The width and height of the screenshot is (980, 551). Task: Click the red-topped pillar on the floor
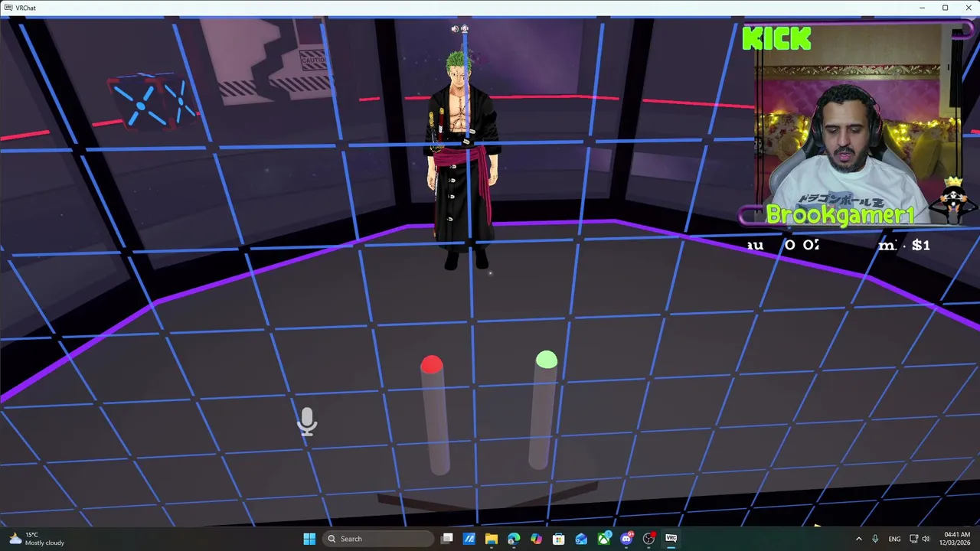pos(435,415)
